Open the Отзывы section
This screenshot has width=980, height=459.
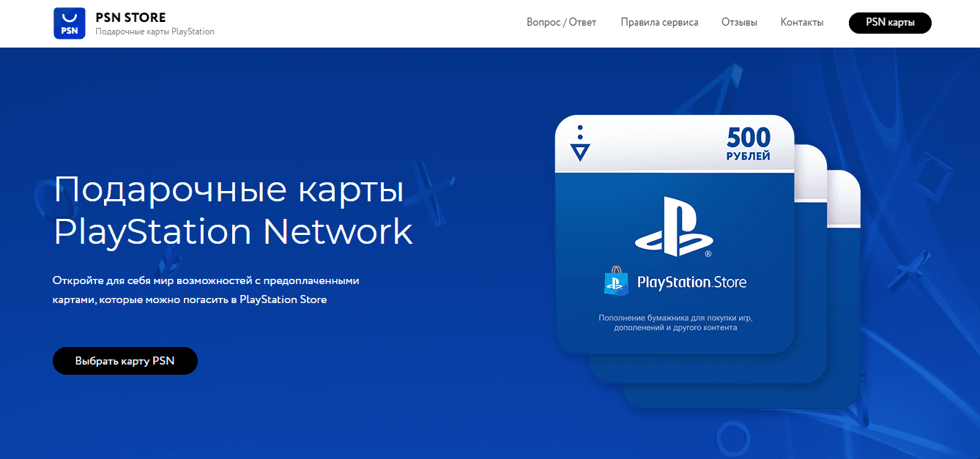click(739, 23)
